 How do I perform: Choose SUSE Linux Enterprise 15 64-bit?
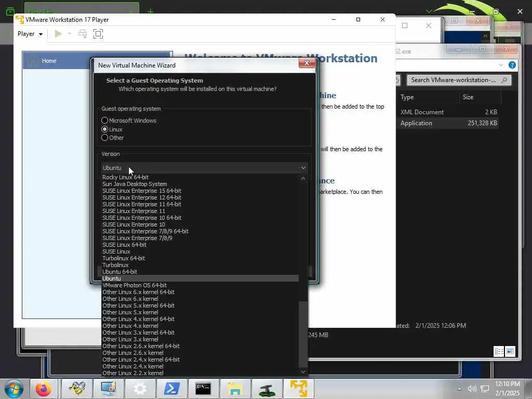point(200,191)
